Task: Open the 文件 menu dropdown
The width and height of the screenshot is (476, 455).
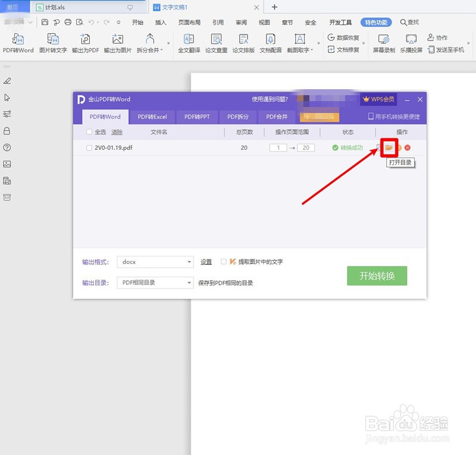Action: pyautogui.click(x=18, y=22)
